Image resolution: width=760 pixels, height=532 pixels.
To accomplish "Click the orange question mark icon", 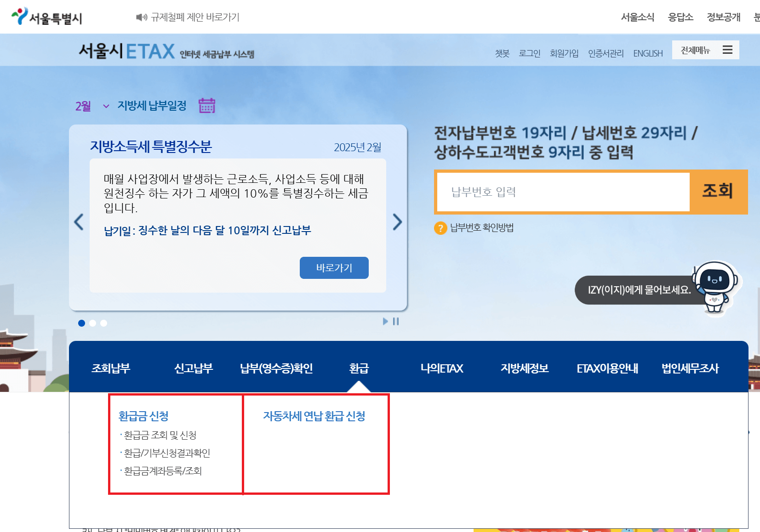I will point(440,228).
